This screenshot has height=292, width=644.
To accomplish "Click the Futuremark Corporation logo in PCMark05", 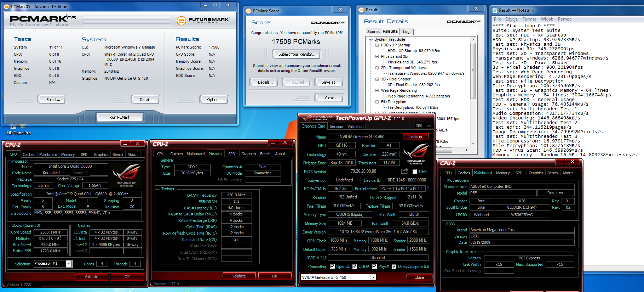I will [203, 21].
